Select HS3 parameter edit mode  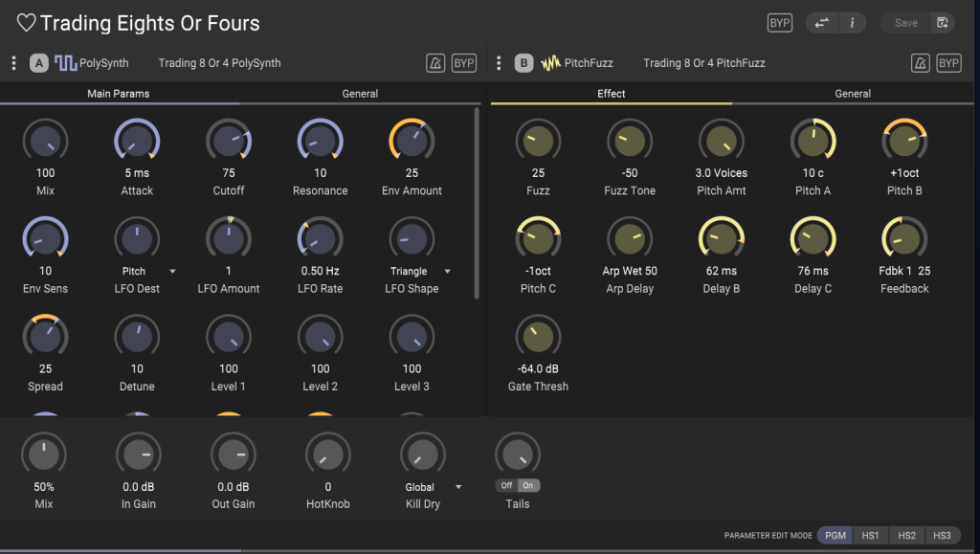pos(942,535)
